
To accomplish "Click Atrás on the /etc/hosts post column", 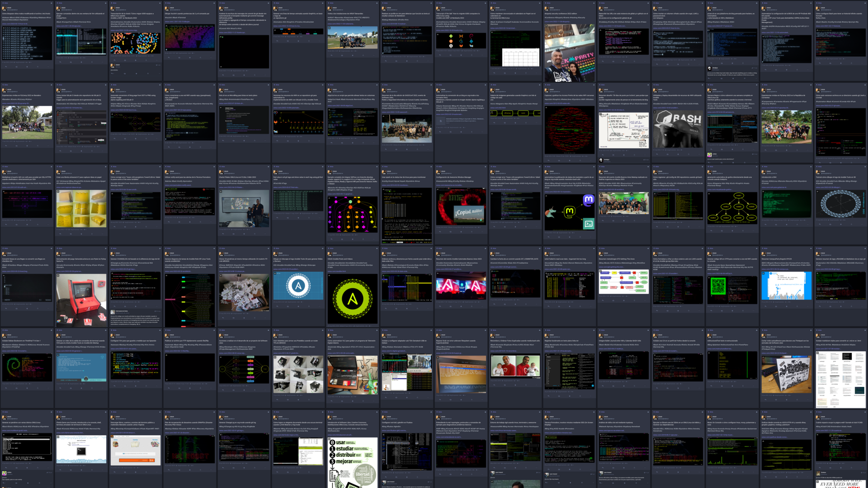I will [x=5, y=3].
